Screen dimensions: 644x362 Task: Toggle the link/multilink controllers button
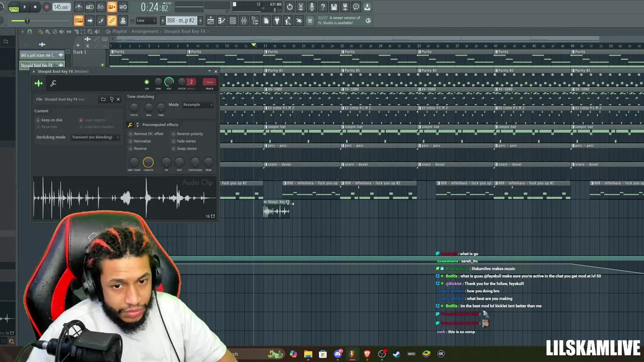tap(112, 21)
